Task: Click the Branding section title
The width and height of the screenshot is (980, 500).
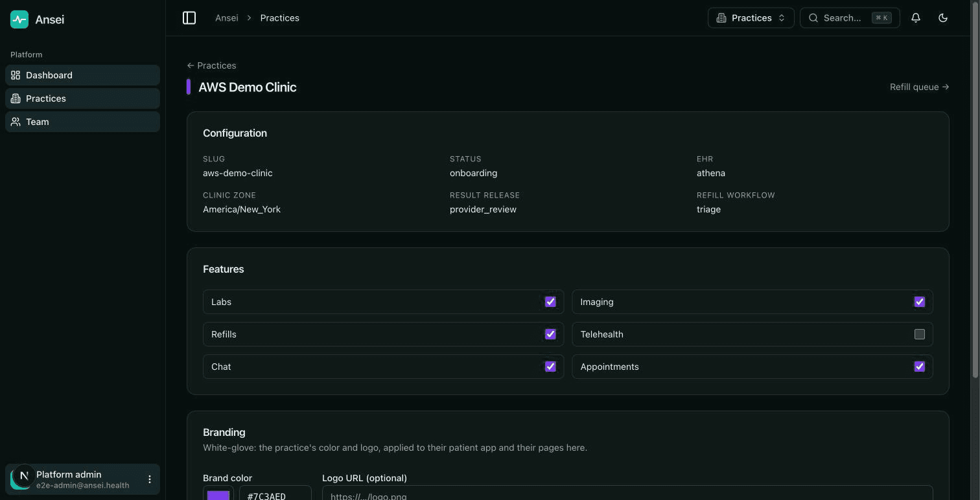Action: [224, 432]
